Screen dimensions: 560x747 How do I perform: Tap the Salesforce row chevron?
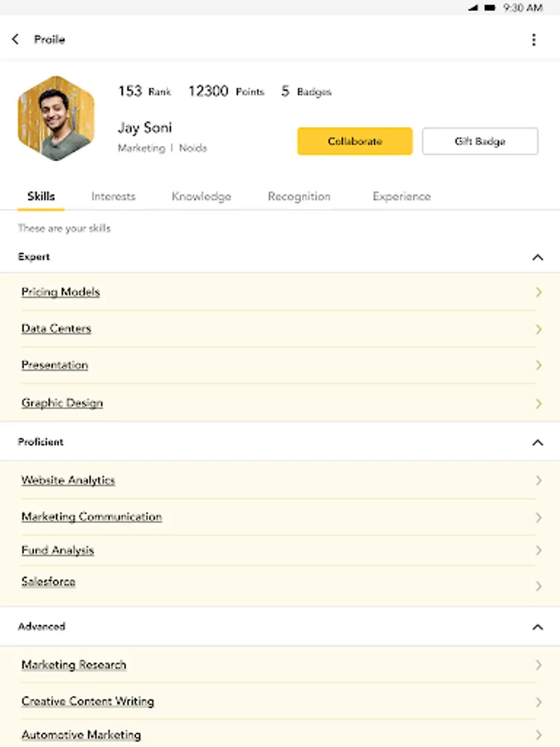tap(538, 586)
